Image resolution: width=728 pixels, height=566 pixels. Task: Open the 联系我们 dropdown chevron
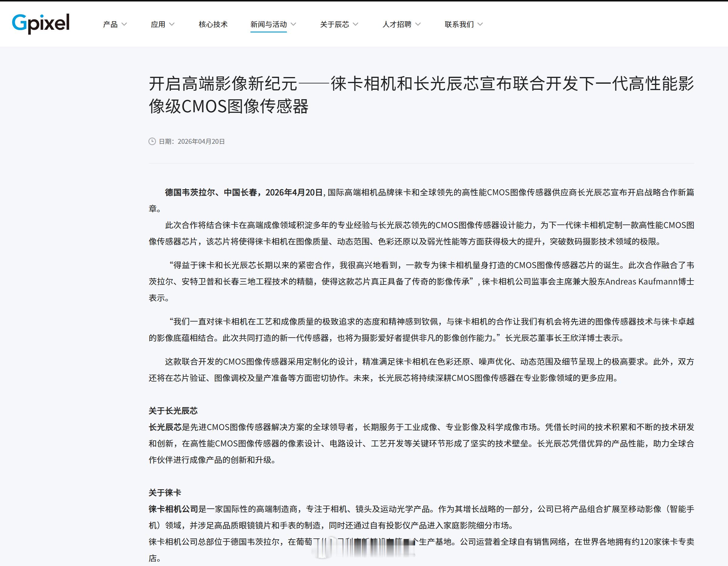tap(480, 24)
